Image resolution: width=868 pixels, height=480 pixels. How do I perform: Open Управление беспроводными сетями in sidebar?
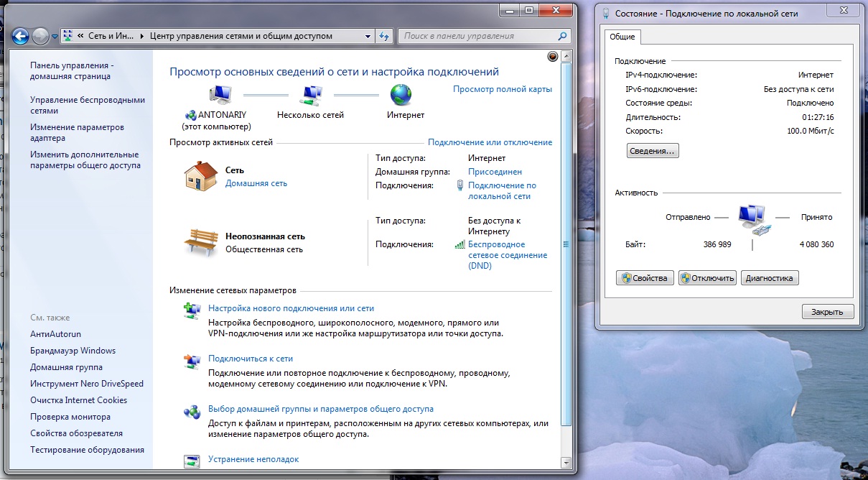click(x=88, y=106)
